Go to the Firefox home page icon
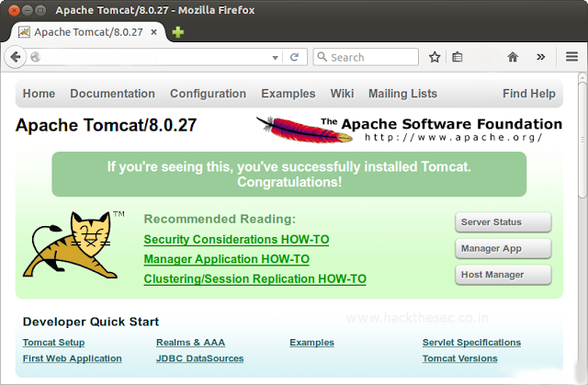Screen dimensions: 588x385 (513, 57)
